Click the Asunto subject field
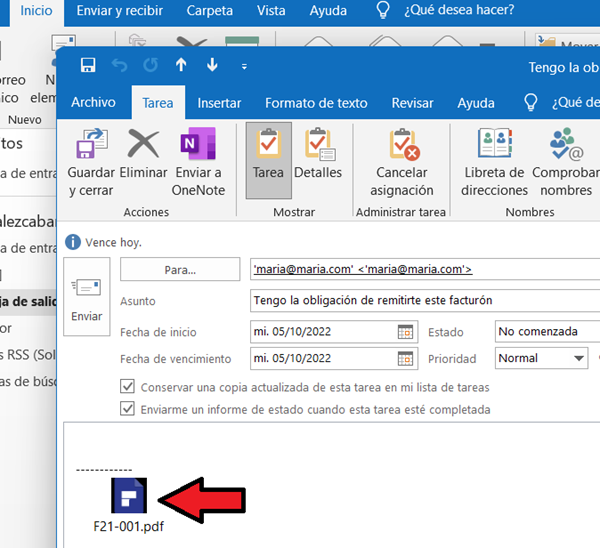 (424, 301)
